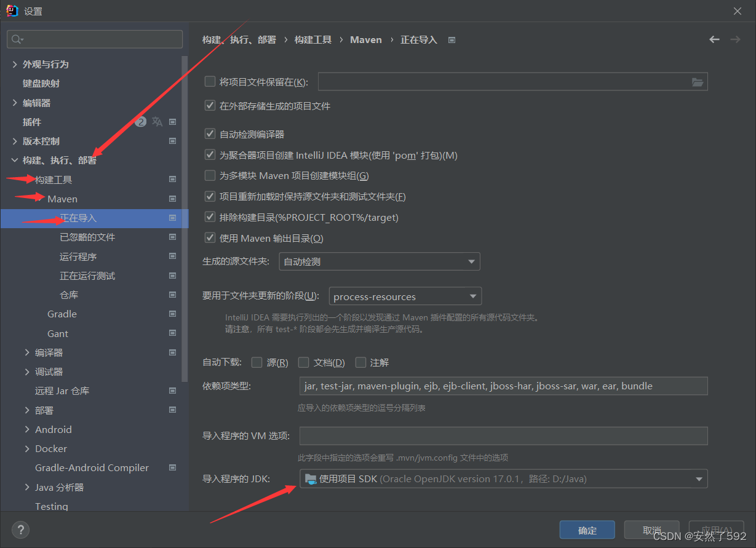Screen dimensions: 756x548
Task: Open the process-resources phase dropdown
Action: click(x=405, y=296)
